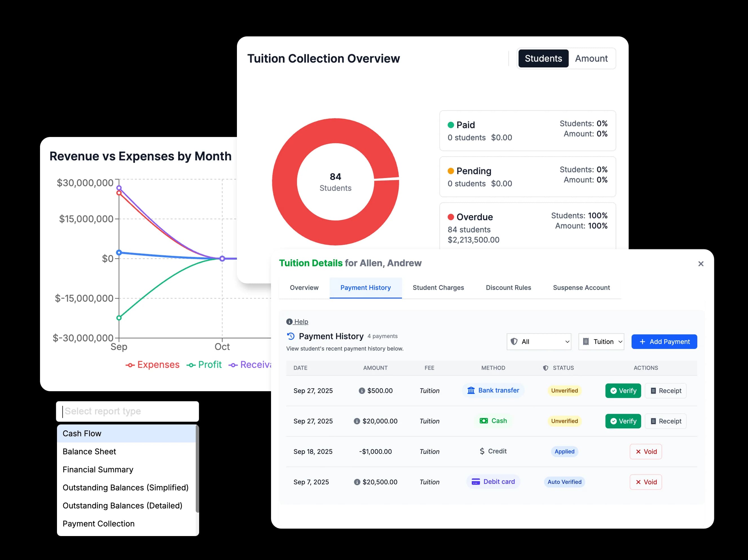Select Cash Flow report option
This screenshot has height=560, width=748.
click(126, 434)
